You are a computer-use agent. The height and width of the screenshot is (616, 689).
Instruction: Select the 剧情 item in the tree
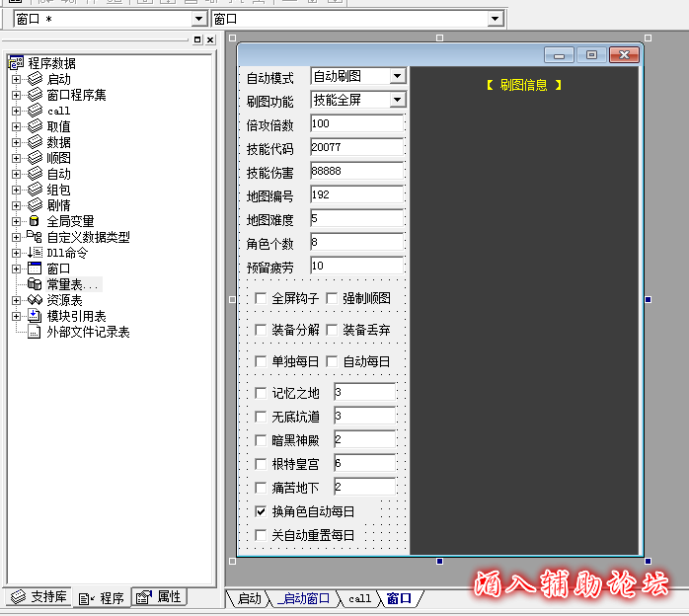point(58,205)
